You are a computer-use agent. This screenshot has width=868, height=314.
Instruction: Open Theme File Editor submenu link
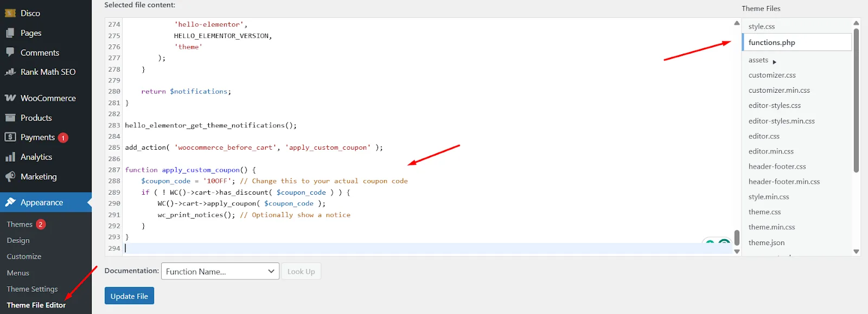(36, 305)
